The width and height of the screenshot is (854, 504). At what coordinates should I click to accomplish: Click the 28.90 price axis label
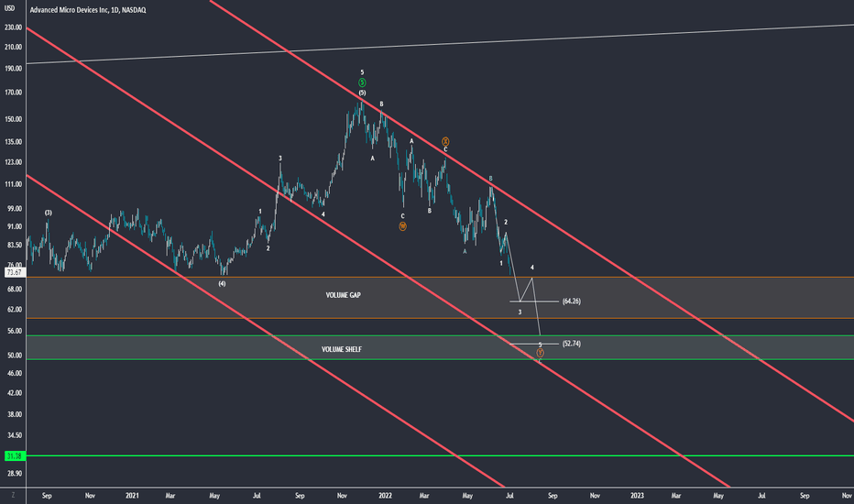15,474
